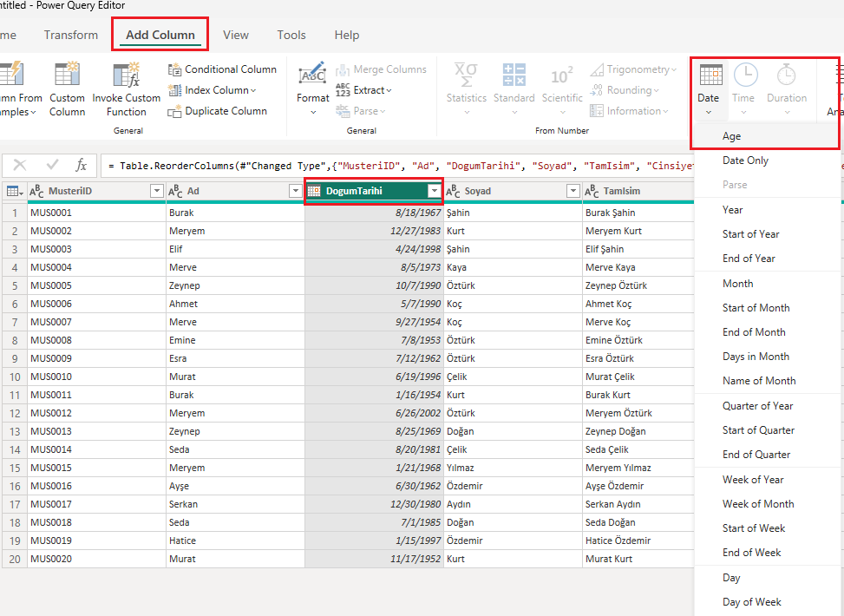
Task: Open the Trigonometry menu
Action: click(633, 69)
